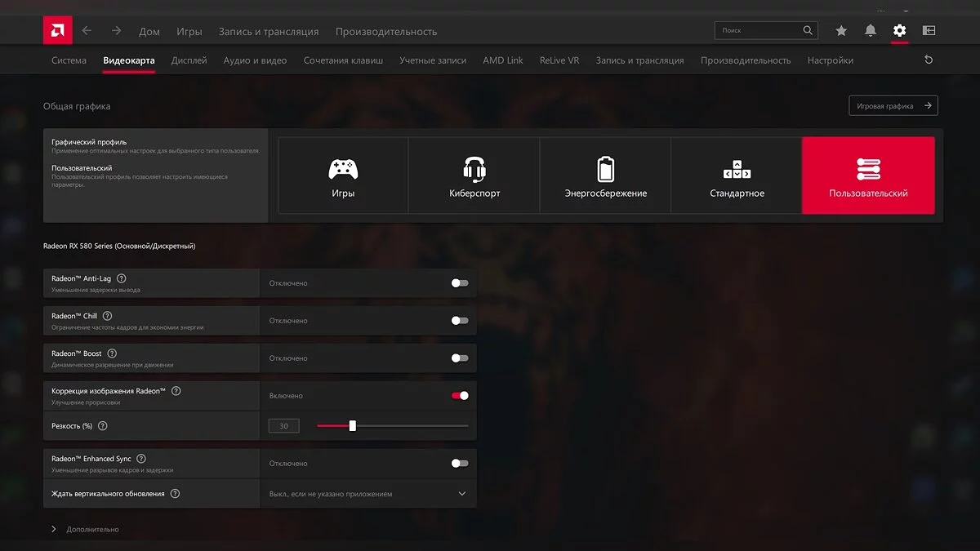Click the Резкость sharpness slider handle
Viewport: 980px width, 551px height.
coord(352,426)
